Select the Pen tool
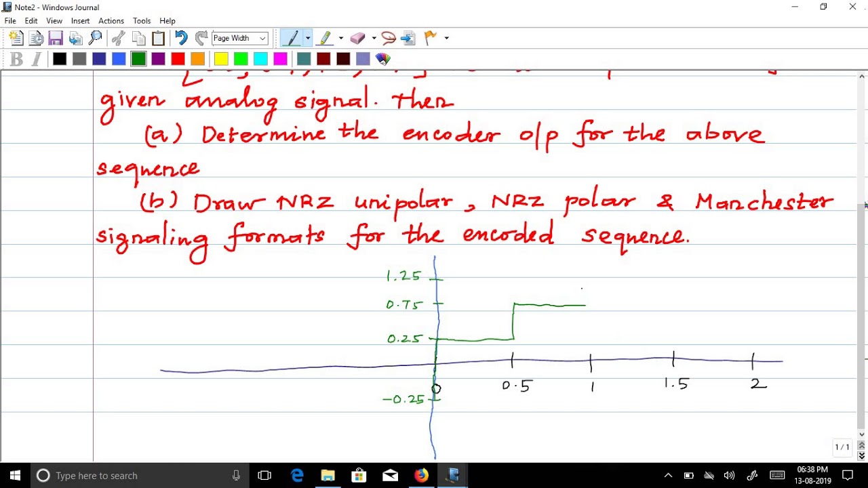Image resolution: width=868 pixels, height=488 pixels. 292,38
